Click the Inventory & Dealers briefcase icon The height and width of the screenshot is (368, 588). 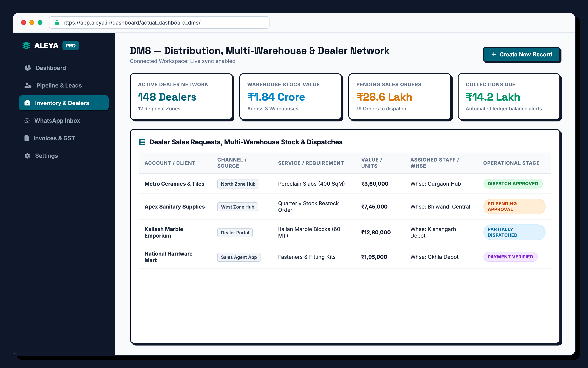pos(27,103)
